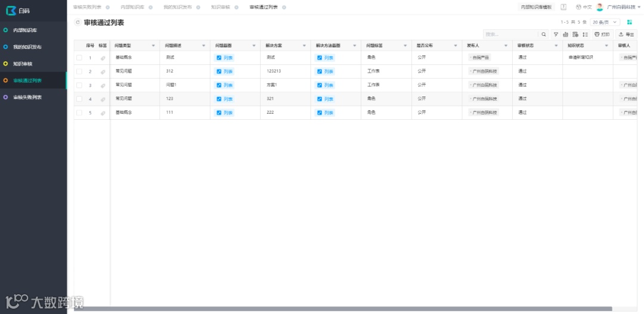Click the user avatar icon
The width and height of the screenshot is (644, 314).
[600, 7]
